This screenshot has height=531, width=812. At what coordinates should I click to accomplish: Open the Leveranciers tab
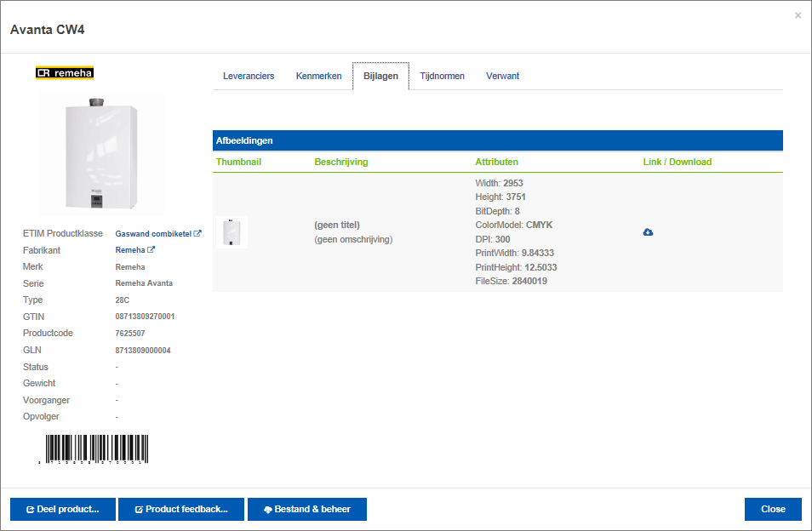click(249, 77)
